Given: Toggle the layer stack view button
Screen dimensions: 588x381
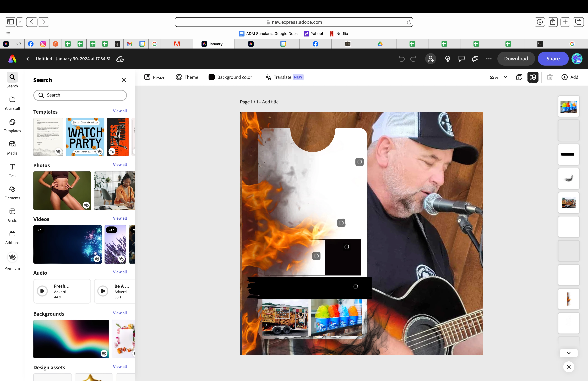Looking at the screenshot, I should point(533,77).
